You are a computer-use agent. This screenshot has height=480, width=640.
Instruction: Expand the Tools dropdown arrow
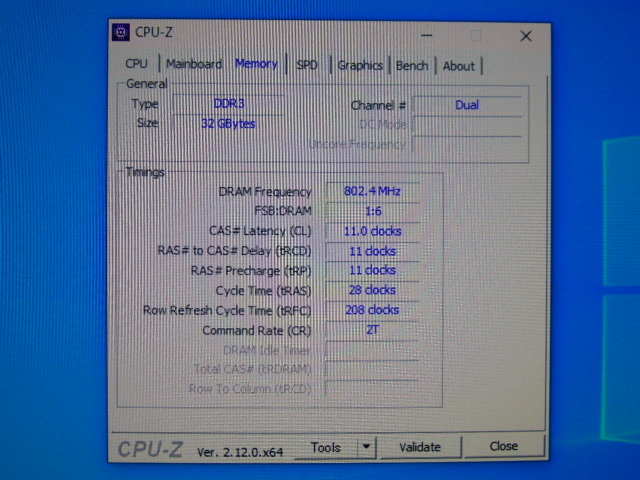[x=367, y=447]
